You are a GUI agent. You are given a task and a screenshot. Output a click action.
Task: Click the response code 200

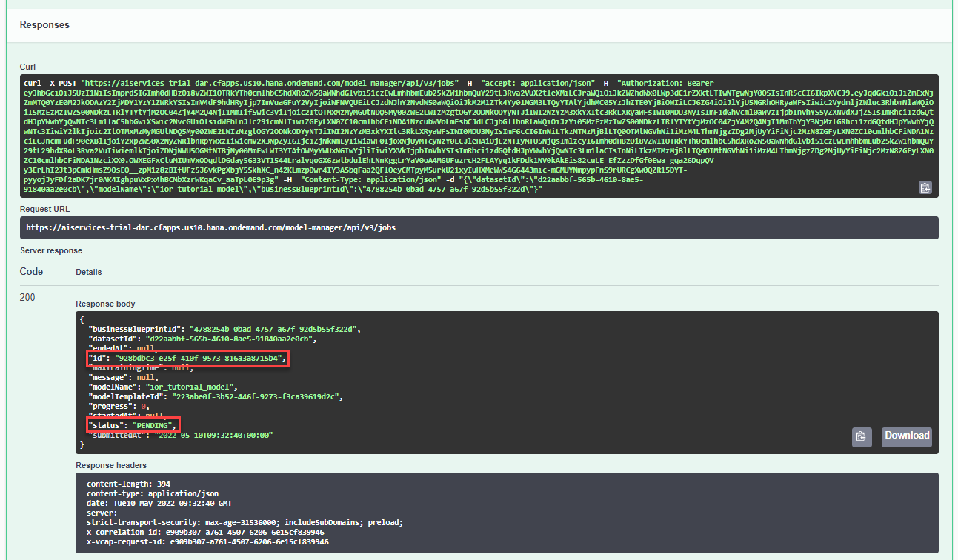tap(27, 297)
